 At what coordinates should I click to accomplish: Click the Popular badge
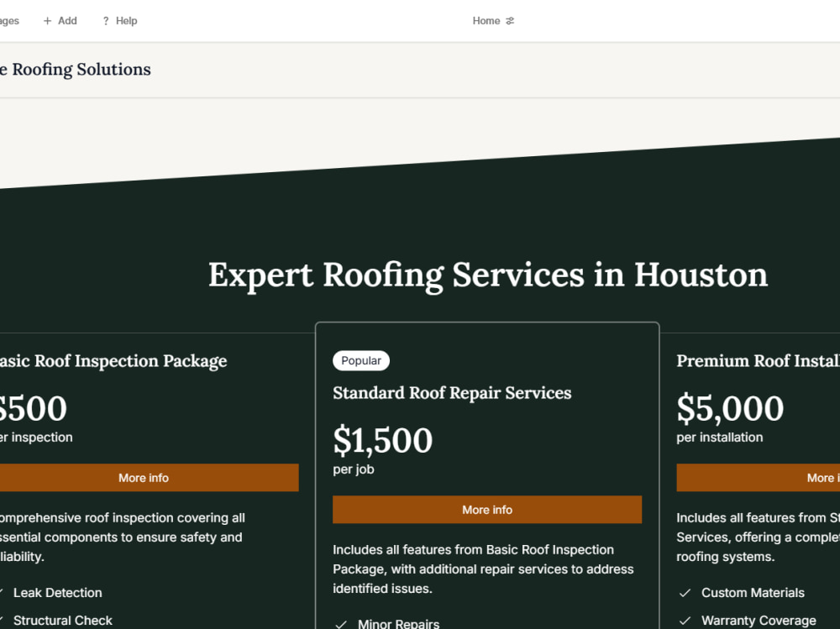click(361, 360)
